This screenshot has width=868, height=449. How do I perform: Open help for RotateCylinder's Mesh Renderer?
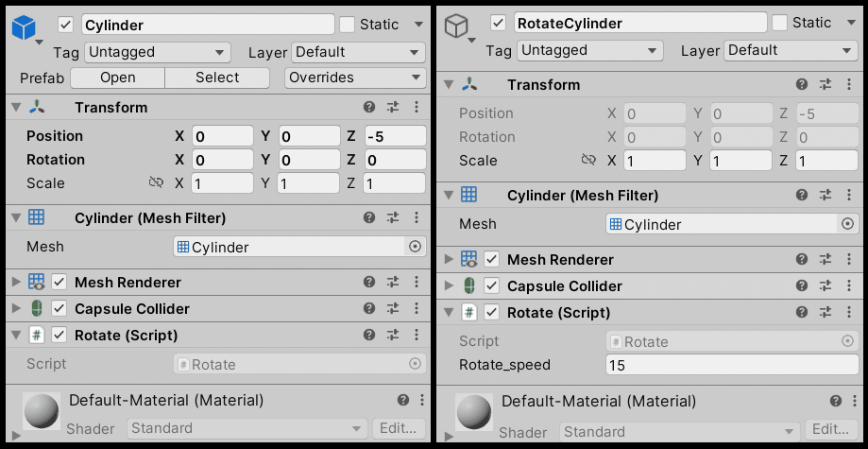pos(802,259)
